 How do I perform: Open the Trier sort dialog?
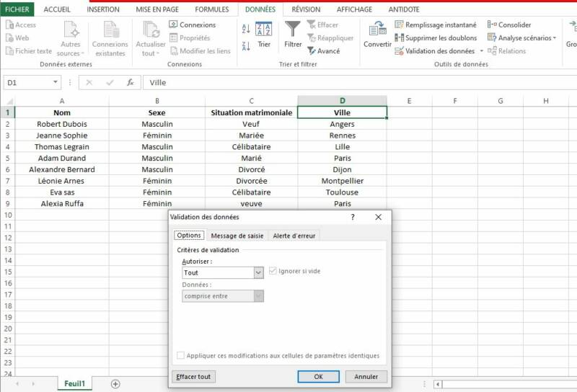(x=264, y=35)
